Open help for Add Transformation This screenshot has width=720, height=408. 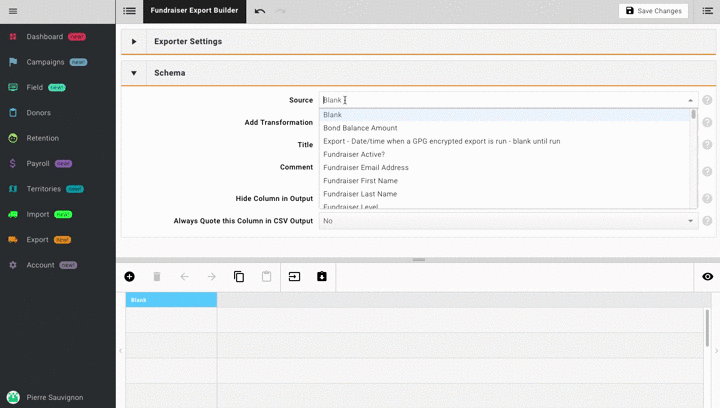tap(707, 122)
